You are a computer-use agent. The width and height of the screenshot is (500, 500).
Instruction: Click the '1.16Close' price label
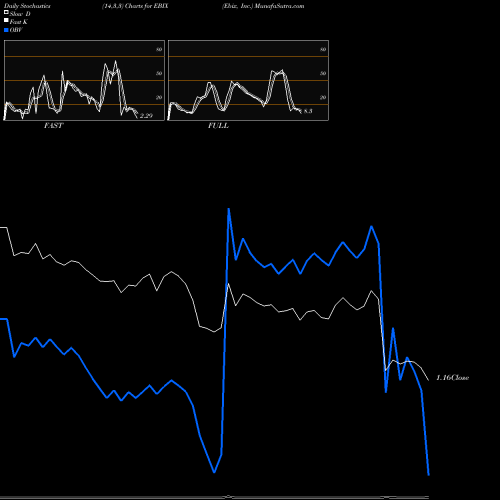[453, 378]
